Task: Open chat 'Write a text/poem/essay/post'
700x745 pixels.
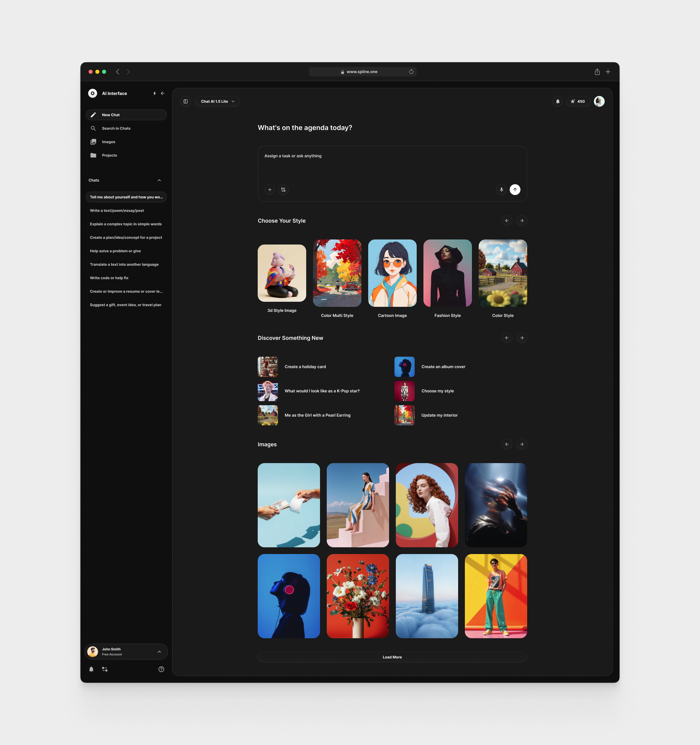Action: [126, 210]
